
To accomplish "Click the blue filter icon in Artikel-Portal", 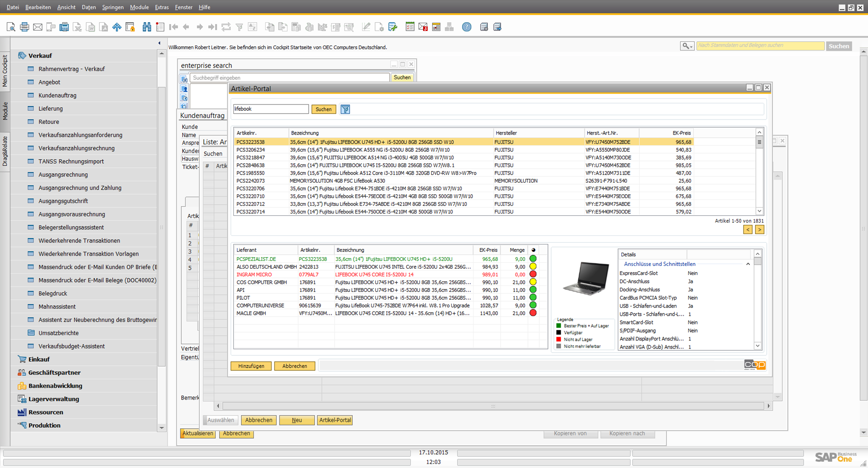I will (345, 109).
